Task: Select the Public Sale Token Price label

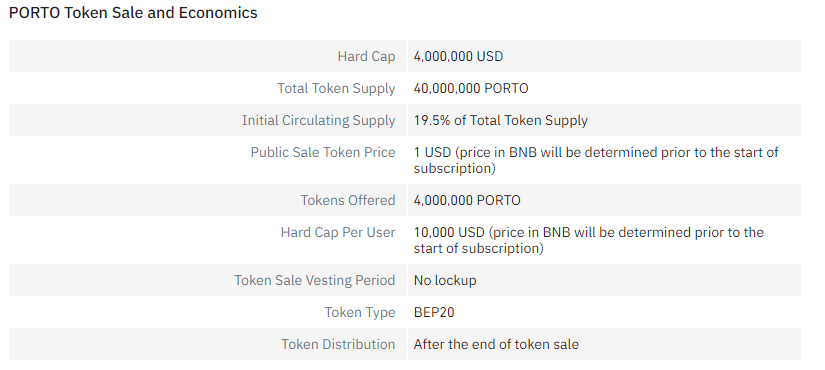Action: (323, 153)
